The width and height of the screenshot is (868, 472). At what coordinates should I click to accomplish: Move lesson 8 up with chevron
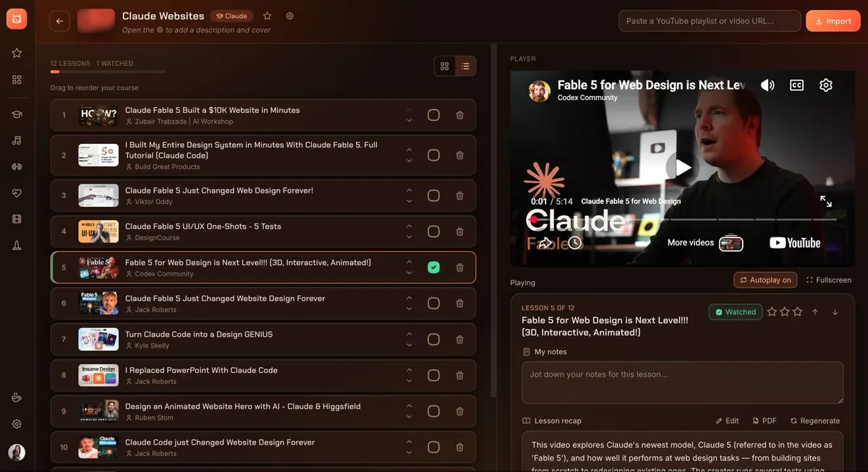[409, 370]
